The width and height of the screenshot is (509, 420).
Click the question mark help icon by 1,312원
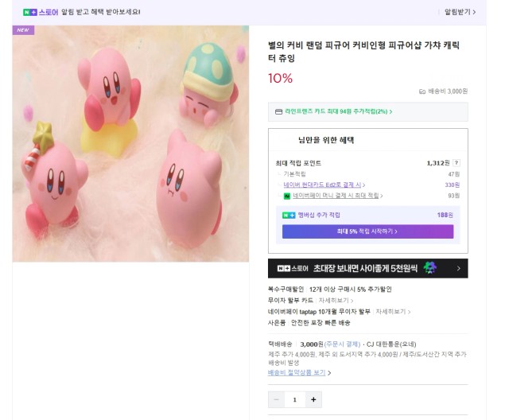click(x=457, y=162)
